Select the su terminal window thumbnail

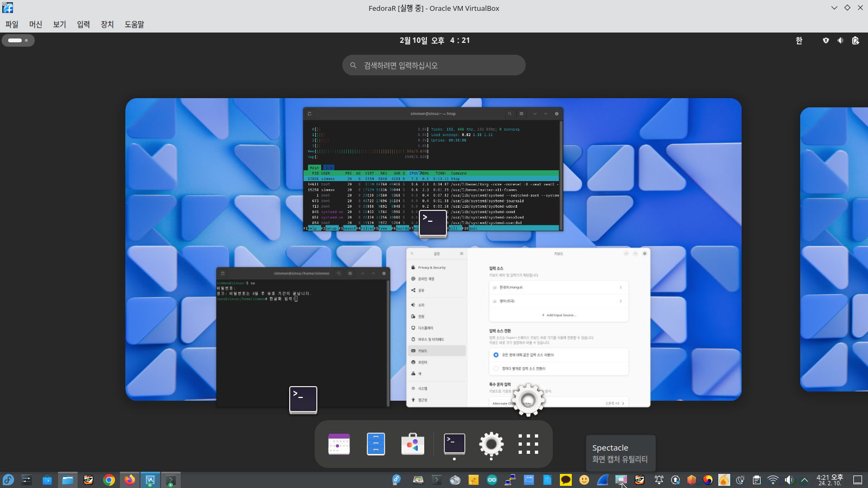tap(303, 337)
